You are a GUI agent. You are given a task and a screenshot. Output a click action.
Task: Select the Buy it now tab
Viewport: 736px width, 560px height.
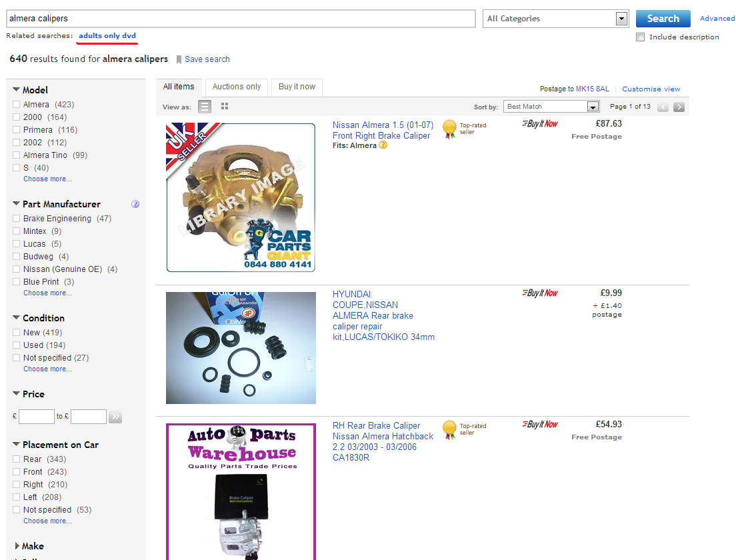297,87
